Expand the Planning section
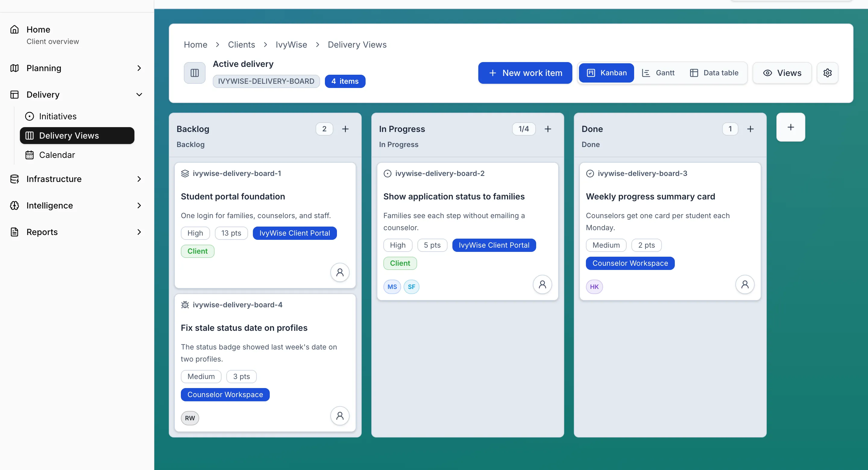868x470 pixels. [x=139, y=68]
